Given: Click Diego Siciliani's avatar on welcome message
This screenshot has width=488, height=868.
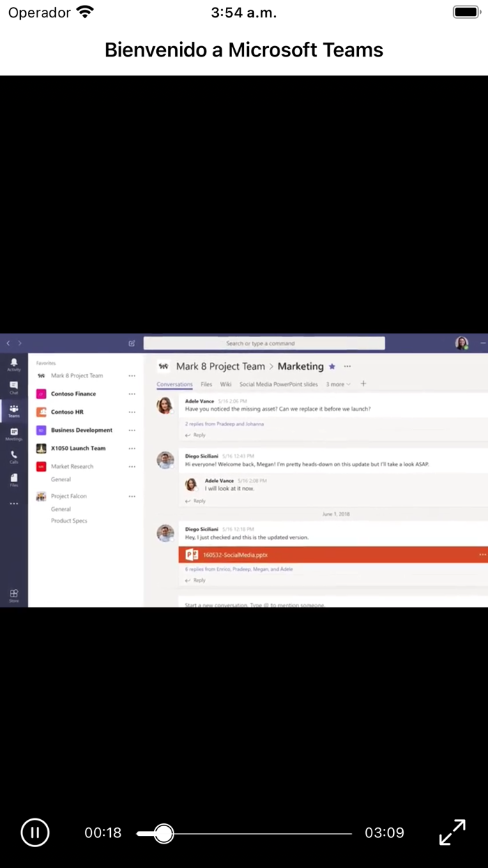Looking at the screenshot, I should pyautogui.click(x=165, y=460).
